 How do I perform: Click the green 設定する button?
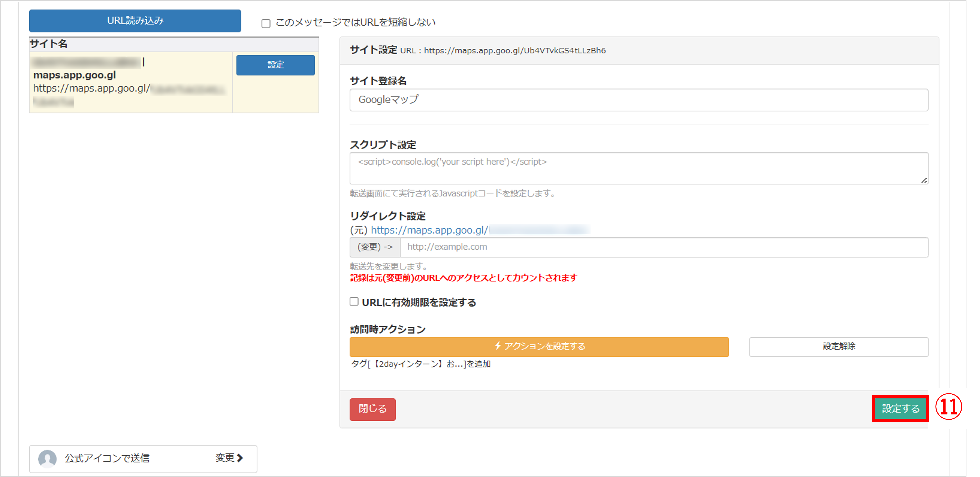(900, 409)
